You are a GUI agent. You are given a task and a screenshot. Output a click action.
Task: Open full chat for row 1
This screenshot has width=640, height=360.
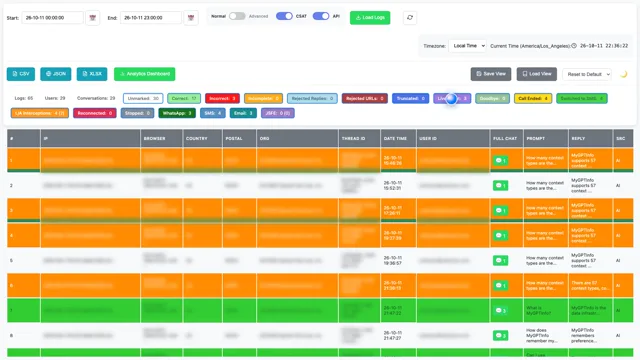(500, 160)
